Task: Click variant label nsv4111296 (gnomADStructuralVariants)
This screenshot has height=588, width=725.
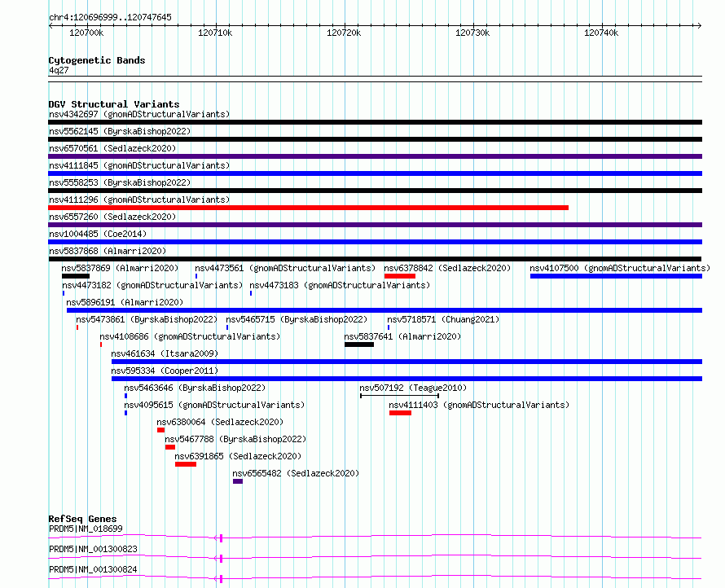Action: (x=139, y=200)
